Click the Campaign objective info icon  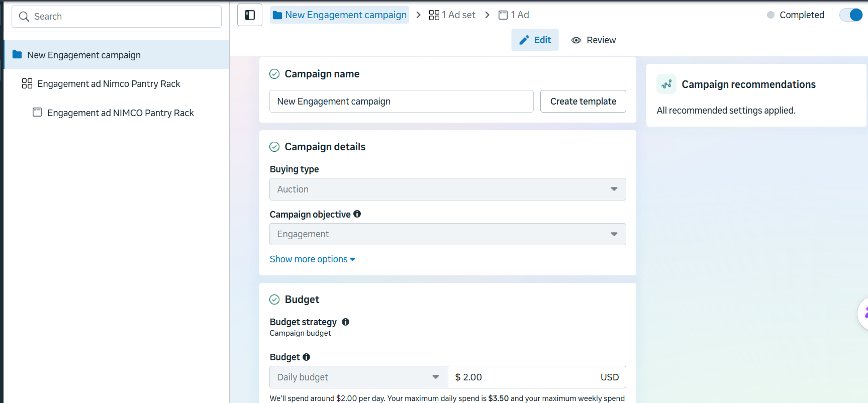coord(357,214)
